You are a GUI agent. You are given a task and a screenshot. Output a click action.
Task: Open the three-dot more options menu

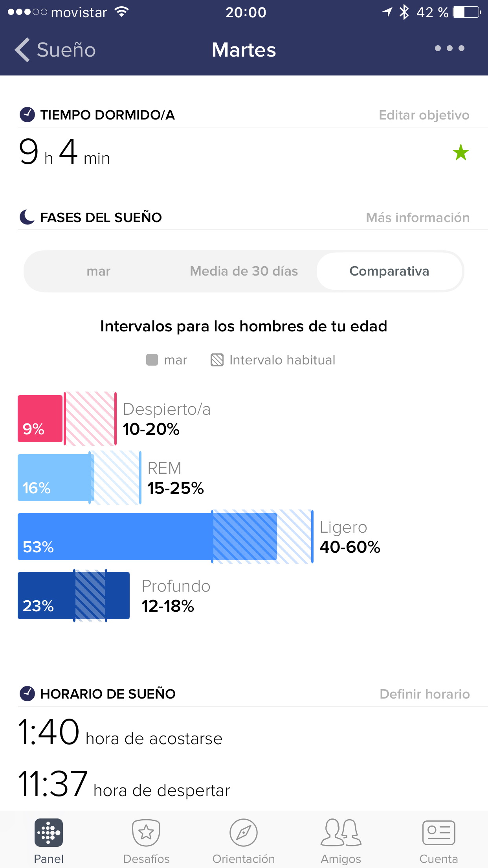449,48
